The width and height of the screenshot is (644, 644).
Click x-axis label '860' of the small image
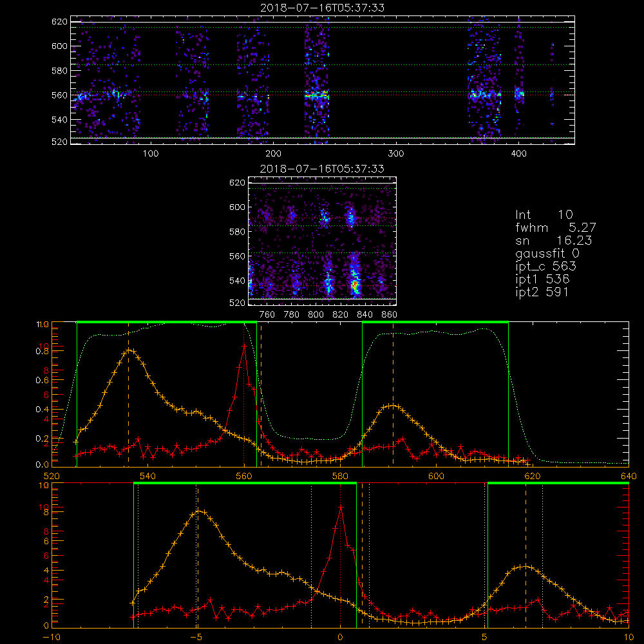tap(390, 315)
